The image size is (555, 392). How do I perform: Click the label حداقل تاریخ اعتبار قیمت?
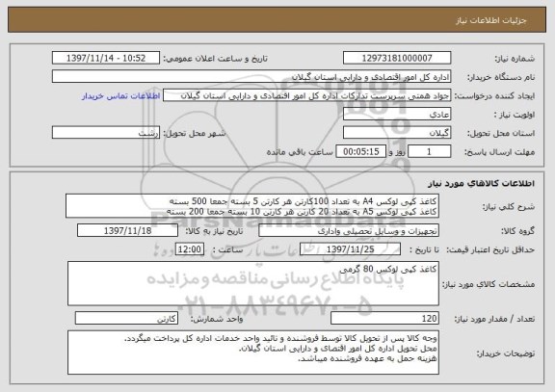(490, 249)
